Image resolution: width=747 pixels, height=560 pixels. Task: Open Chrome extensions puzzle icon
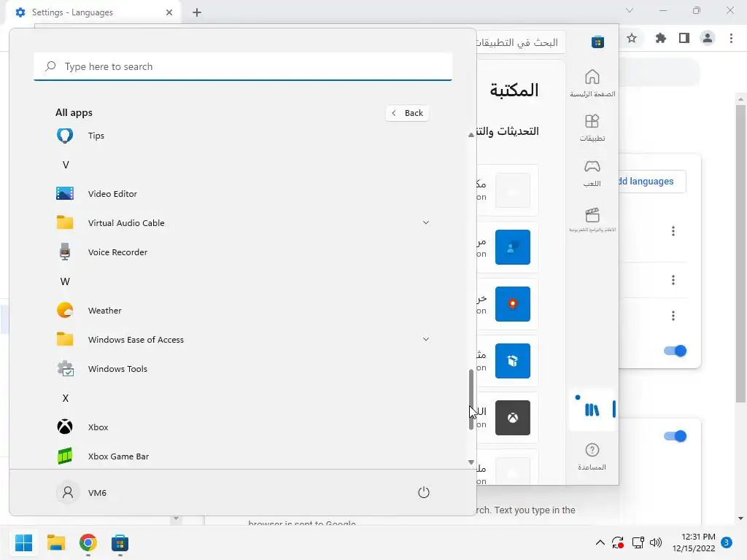pos(660,38)
